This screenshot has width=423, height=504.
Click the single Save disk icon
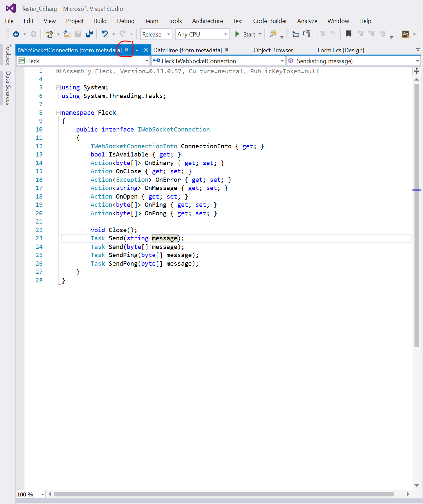tap(78, 34)
